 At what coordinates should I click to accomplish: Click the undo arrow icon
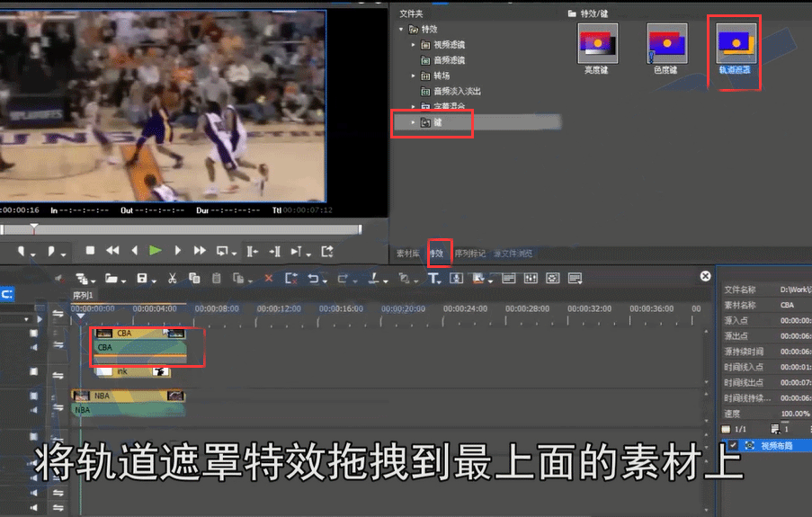point(313,279)
